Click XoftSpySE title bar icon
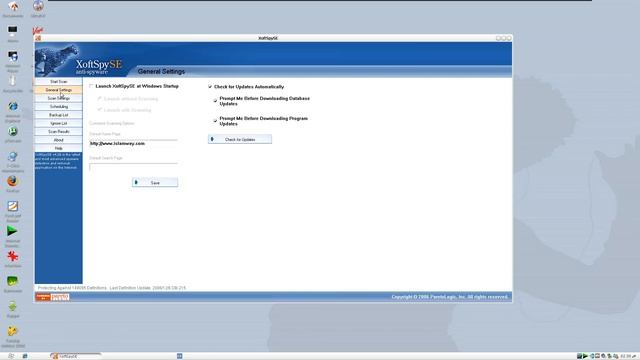Screen dimensions: 640x360 38,38
